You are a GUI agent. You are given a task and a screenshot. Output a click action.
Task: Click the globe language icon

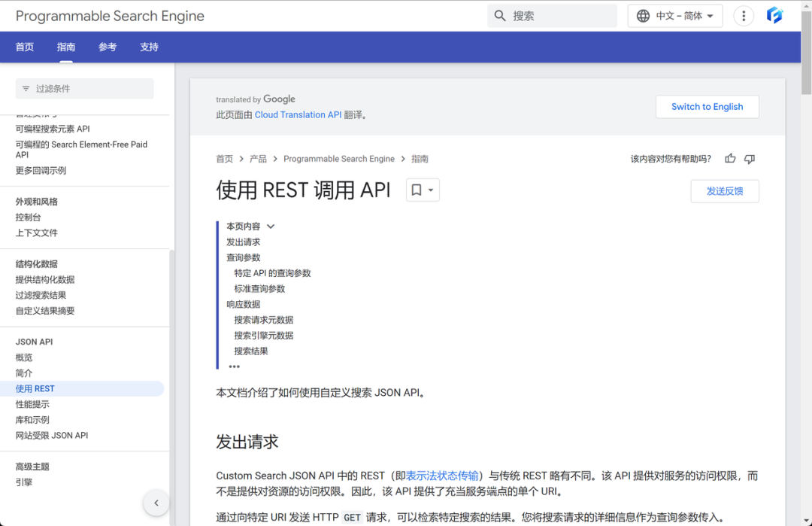(x=643, y=16)
